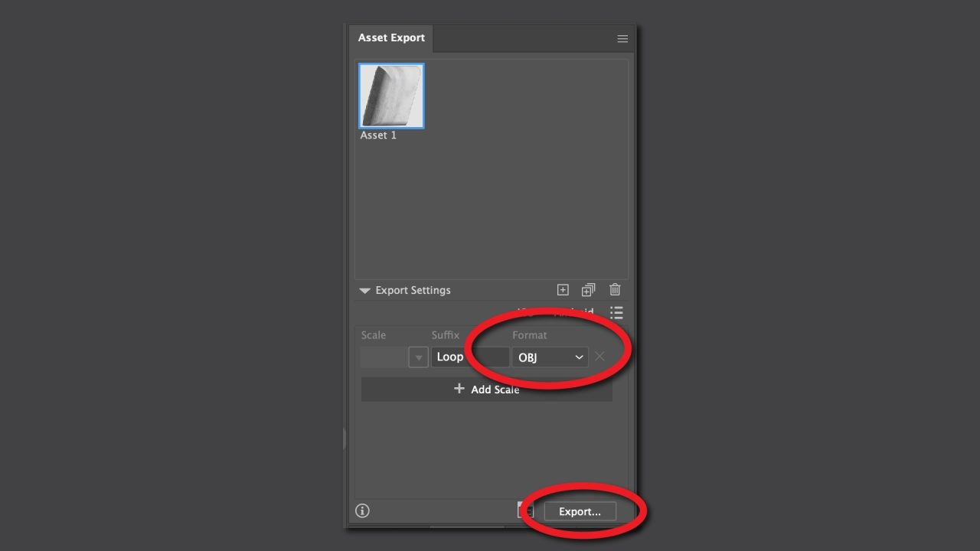This screenshot has width=980, height=551.
Task: Click the Suffix field containing Loop
Action: (469, 357)
